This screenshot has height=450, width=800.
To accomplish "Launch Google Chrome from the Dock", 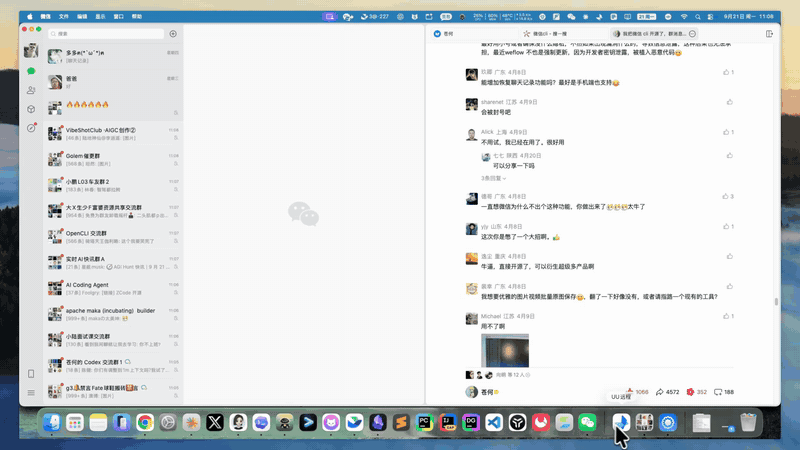I will [145, 422].
